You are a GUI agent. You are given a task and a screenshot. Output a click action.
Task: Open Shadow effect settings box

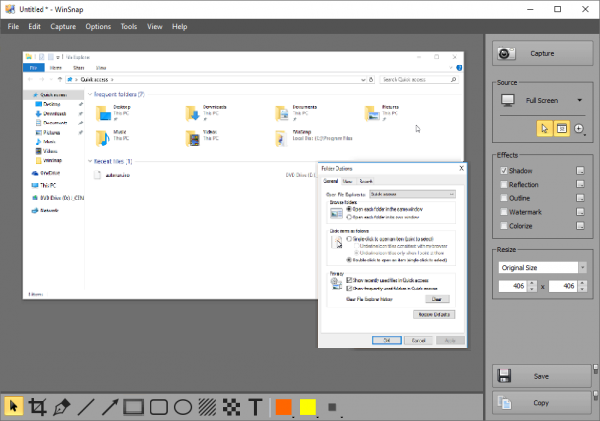click(x=580, y=171)
